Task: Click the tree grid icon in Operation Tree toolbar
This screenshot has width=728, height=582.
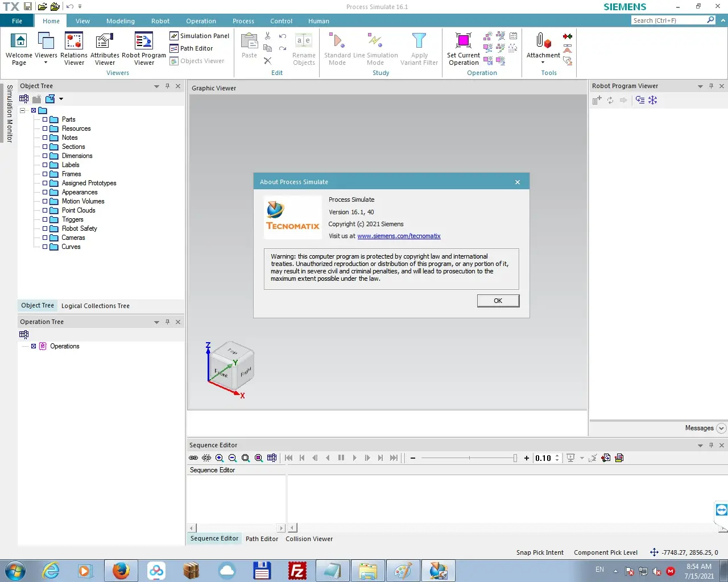Action: (24, 335)
